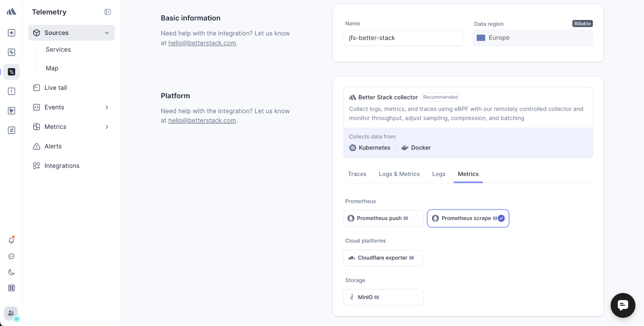Open docs icon next to Cloudflare exporter
The width and height of the screenshot is (644, 326).
point(412,258)
